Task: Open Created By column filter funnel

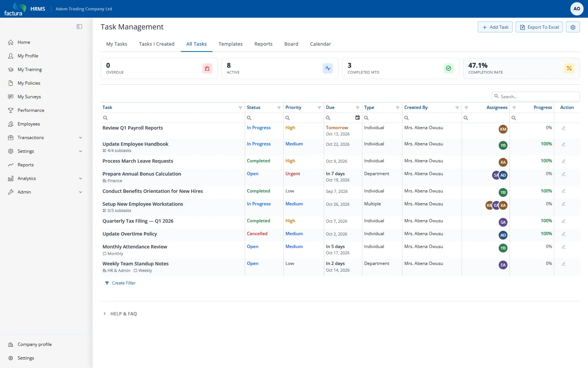Action: [457, 108]
